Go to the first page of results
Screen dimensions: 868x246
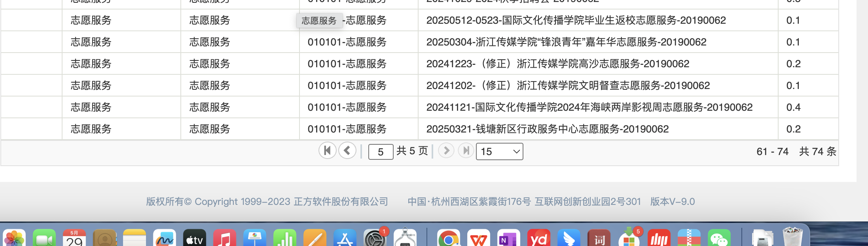(327, 151)
